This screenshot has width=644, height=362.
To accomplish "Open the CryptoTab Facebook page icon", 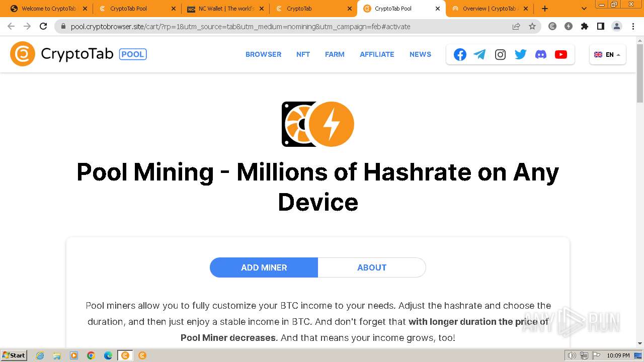I will (460, 54).
